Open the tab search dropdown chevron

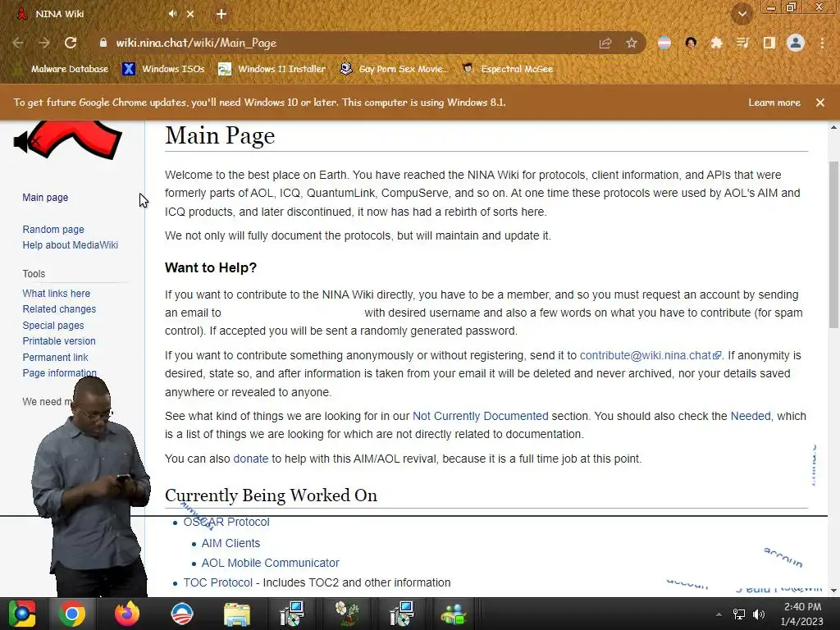click(742, 14)
